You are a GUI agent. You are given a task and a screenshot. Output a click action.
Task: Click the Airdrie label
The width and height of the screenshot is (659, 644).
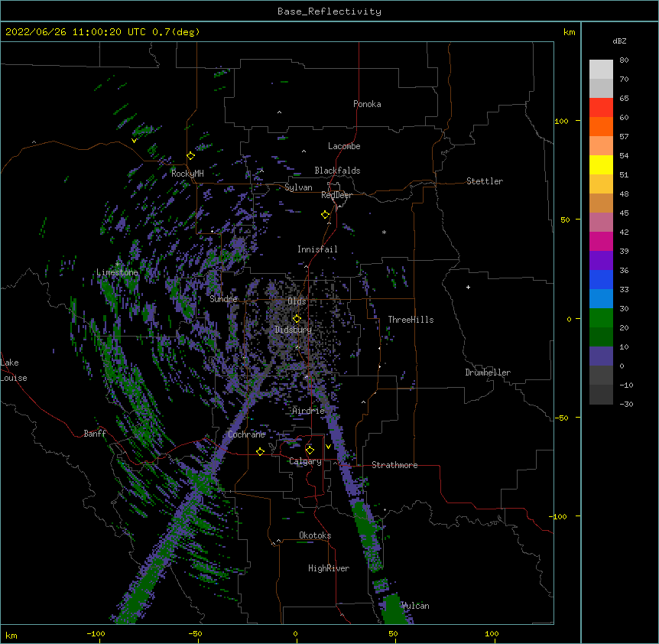click(309, 411)
